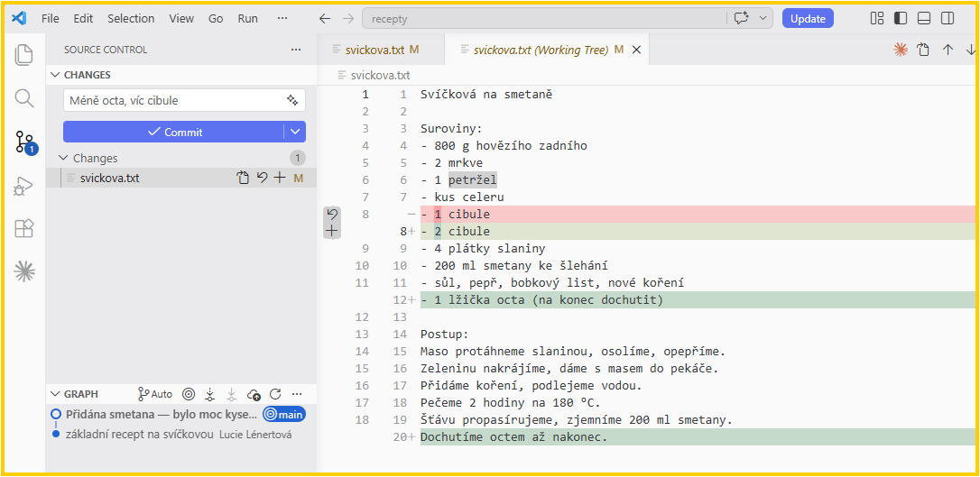This screenshot has width=980, height=477.
Task: Click line 'Dochutíme octem až nakonec.'
Action: [x=698, y=436]
